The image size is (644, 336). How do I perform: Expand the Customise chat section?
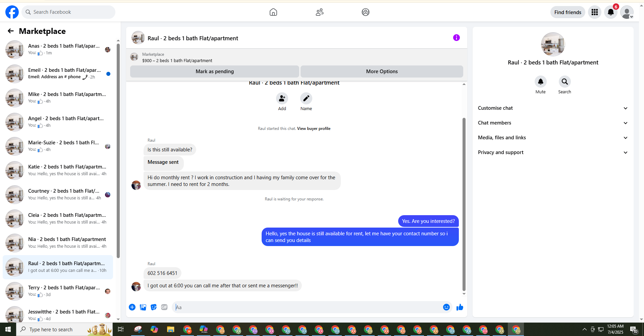[x=553, y=108]
